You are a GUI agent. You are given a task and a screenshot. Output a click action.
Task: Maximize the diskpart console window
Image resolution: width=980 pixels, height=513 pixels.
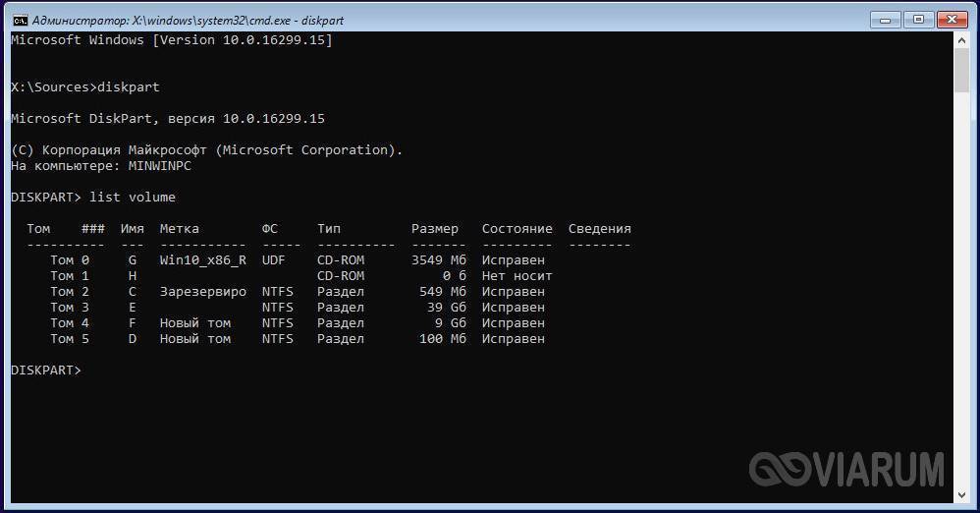pyautogui.click(x=919, y=19)
